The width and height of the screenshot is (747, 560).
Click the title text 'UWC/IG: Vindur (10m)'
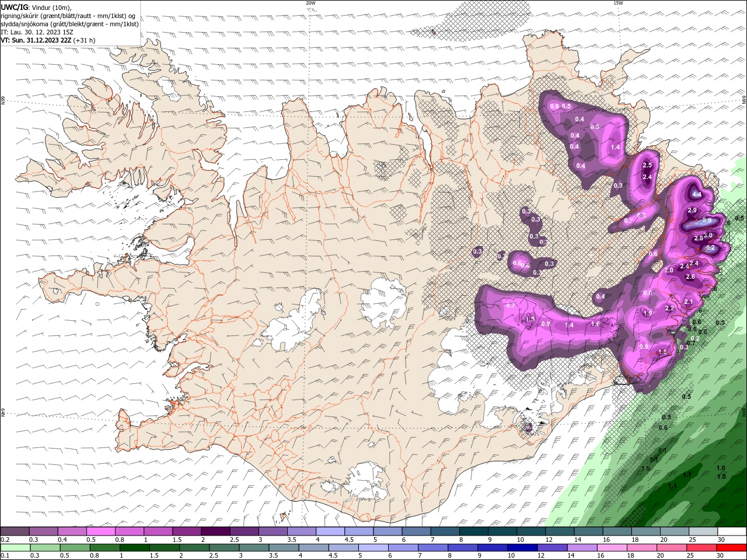coord(36,7)
